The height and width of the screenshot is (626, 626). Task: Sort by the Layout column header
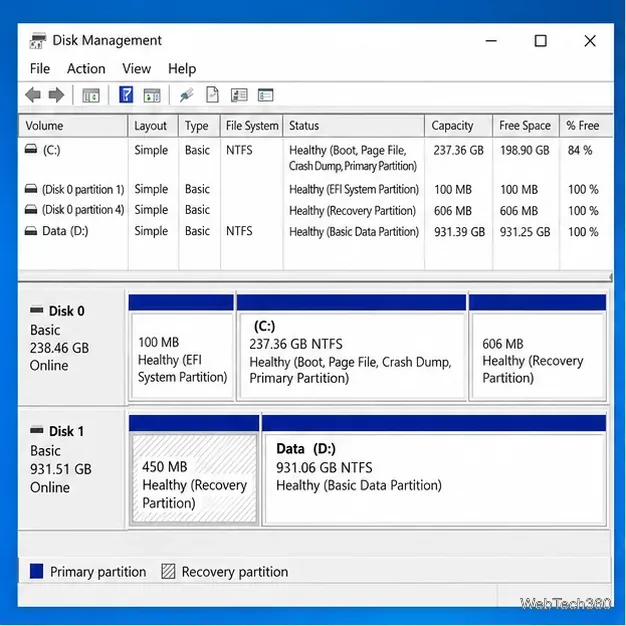click(x=153, y=126)
